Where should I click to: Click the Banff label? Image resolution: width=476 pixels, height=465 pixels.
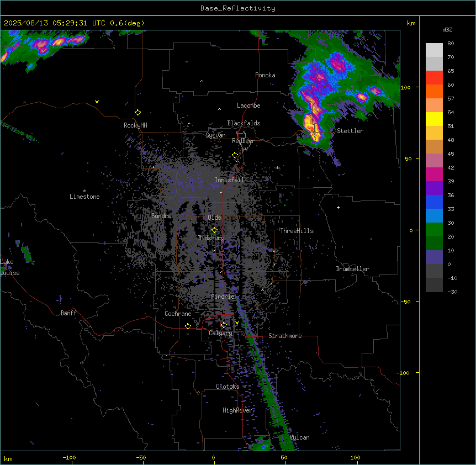point(68,313)
